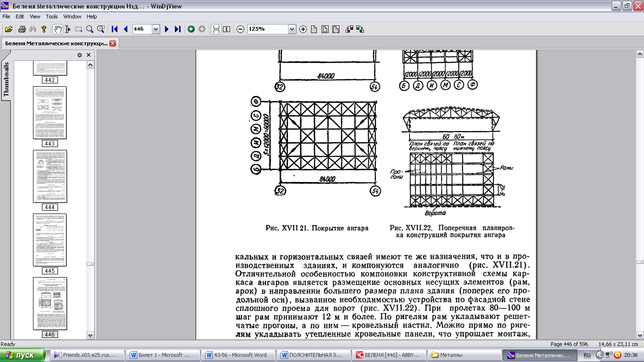Image resolution: width=644 pixels, height=362 pixels.
Task: Click page size 14,66 x 23,11 cm status
Action: [x=619, y=344]
